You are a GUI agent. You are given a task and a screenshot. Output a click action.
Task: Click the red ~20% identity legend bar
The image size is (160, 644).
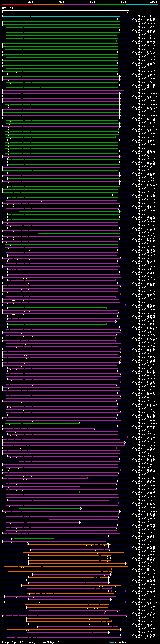pos(18,4)
